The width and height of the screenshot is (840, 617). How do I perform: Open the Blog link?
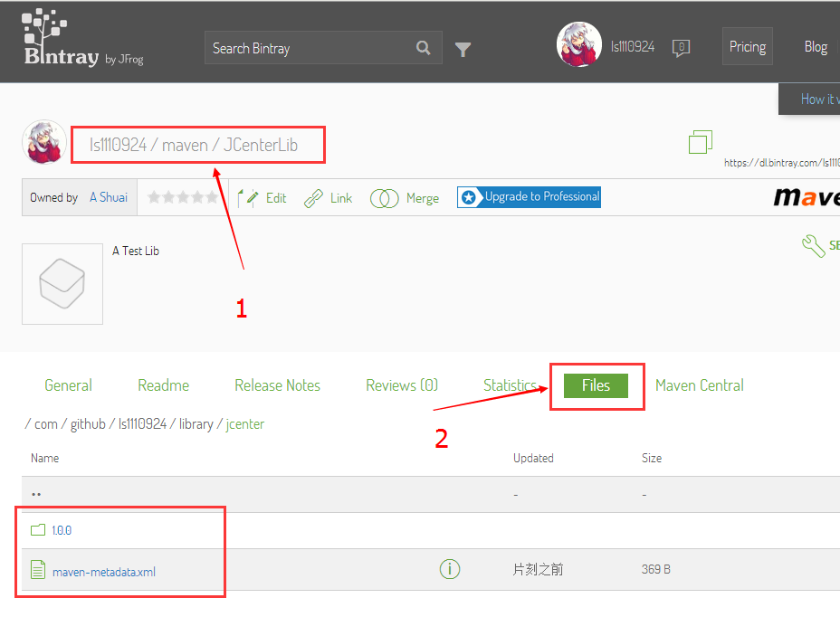pos(816,47)
